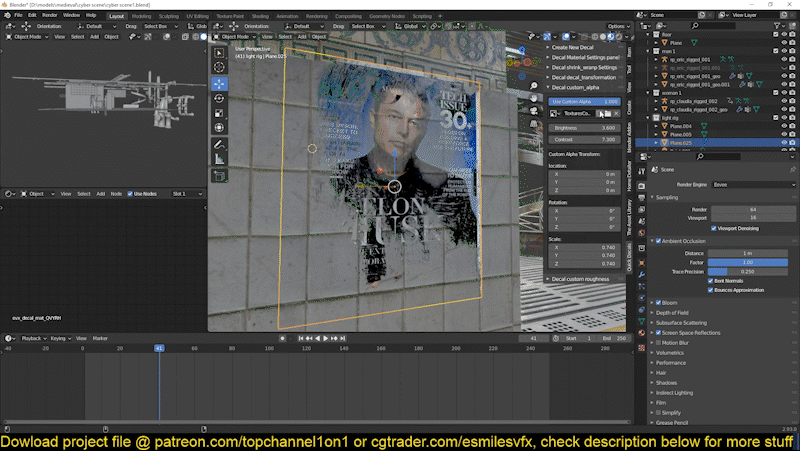Open the viewport Options popover
The image size is (800, 451).
(618, 27)
